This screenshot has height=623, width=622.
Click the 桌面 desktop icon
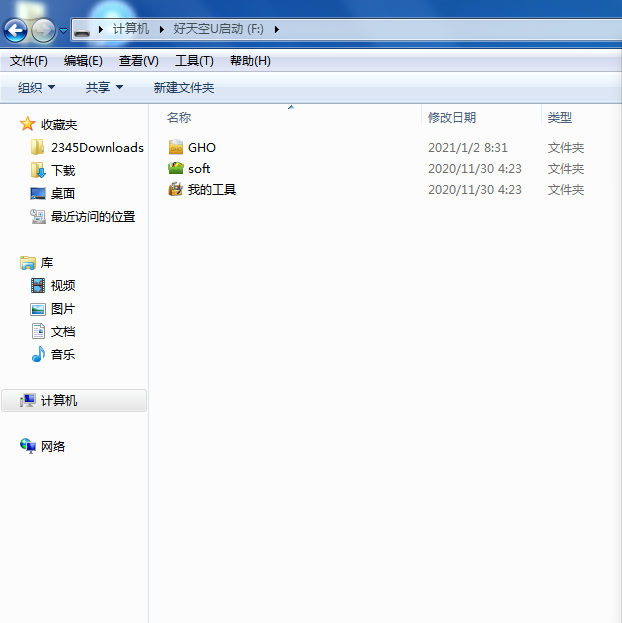38,193
